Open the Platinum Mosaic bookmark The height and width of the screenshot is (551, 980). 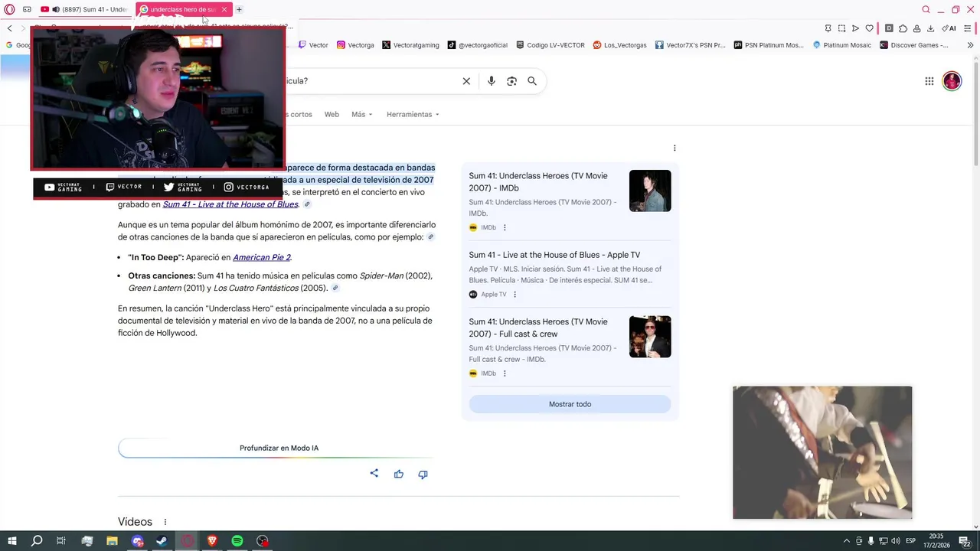(x=842, y=45)
